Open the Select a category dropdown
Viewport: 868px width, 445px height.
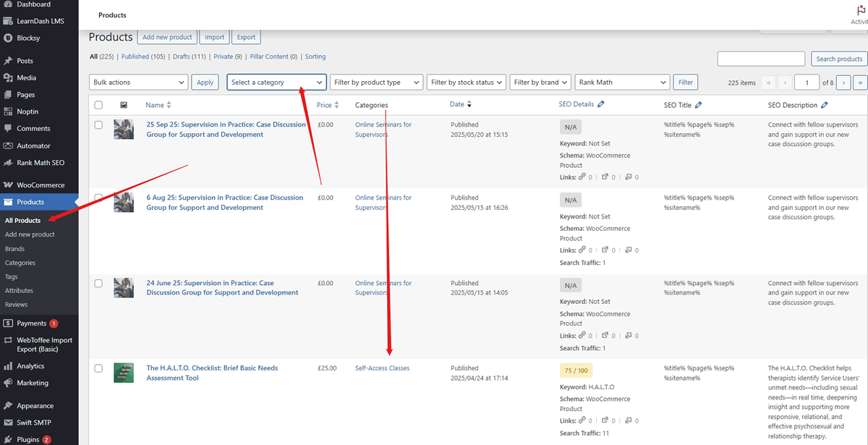[x=276, y=82]
